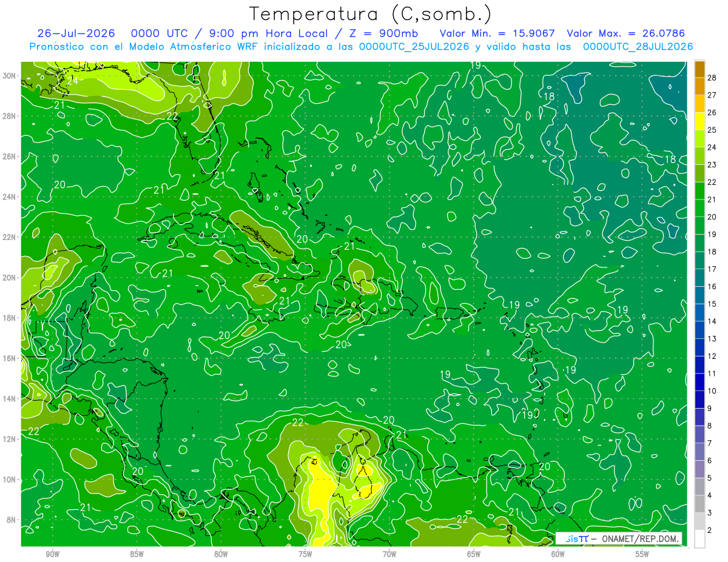Click the '30N' latitude label
Image resolution: width=728 pixels, height=562 pixels.
pos(10,76)
